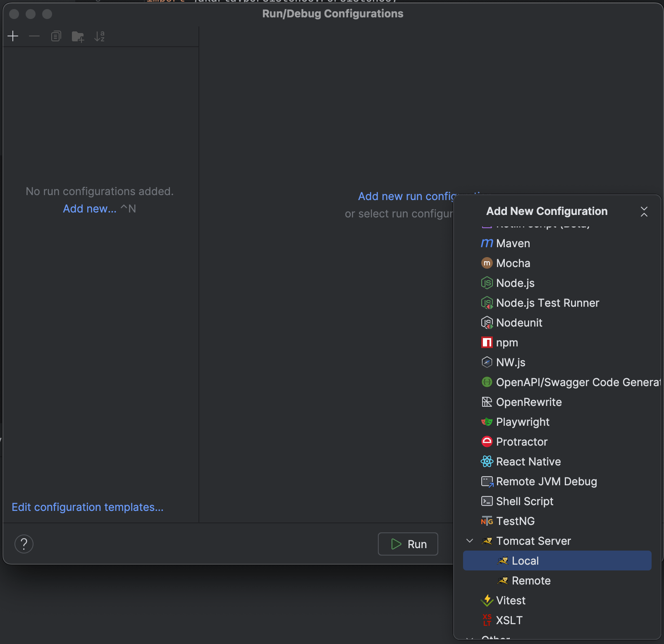The width and height of the screenshot is (664, 644).
Task: Choose Shell Script configuration type
Action: (524, 501)
